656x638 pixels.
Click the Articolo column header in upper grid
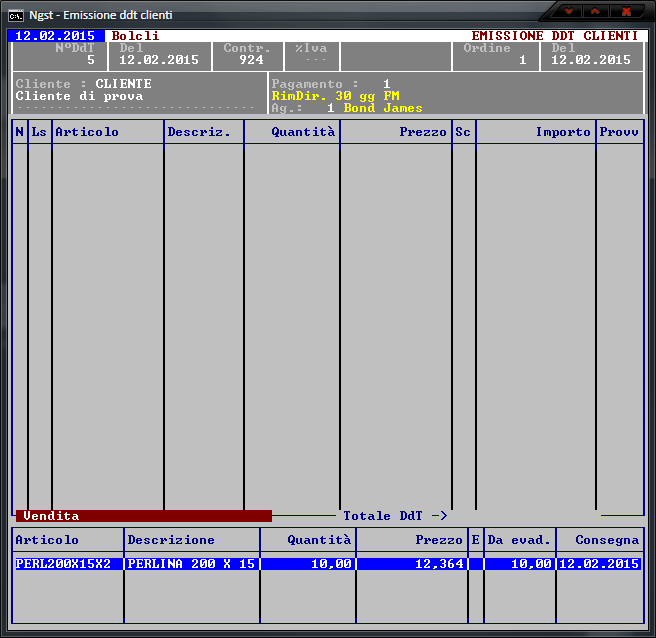[x=87, y=132]
